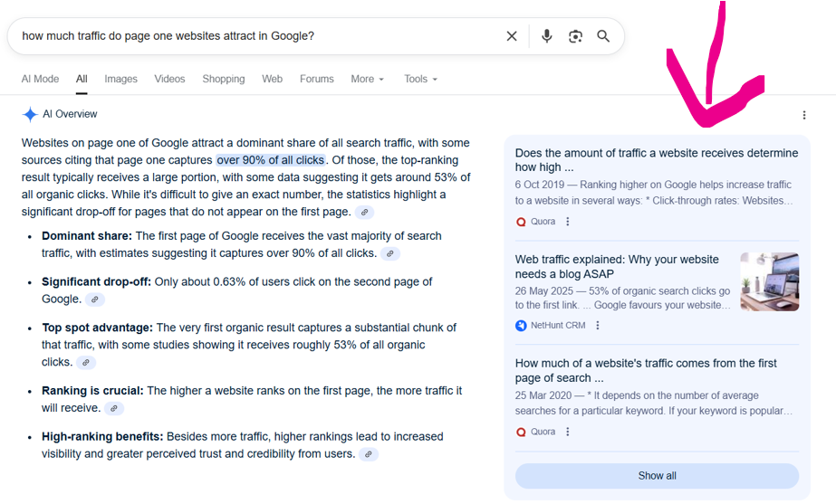Viewport: 836px width, 504px height.
Task: Click 'Significant drop-off:' bold text
Action: 97,281
